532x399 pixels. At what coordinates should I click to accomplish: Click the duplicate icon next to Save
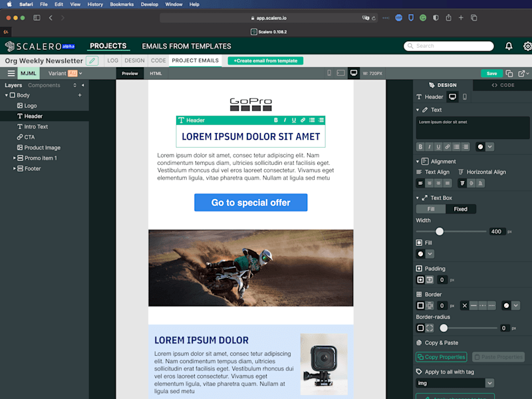509,73
